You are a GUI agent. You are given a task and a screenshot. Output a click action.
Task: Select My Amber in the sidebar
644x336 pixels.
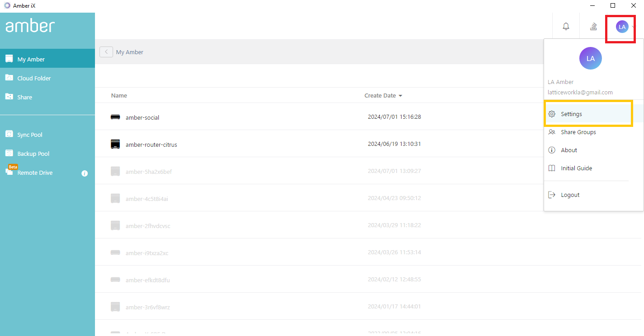coord(47,59)
